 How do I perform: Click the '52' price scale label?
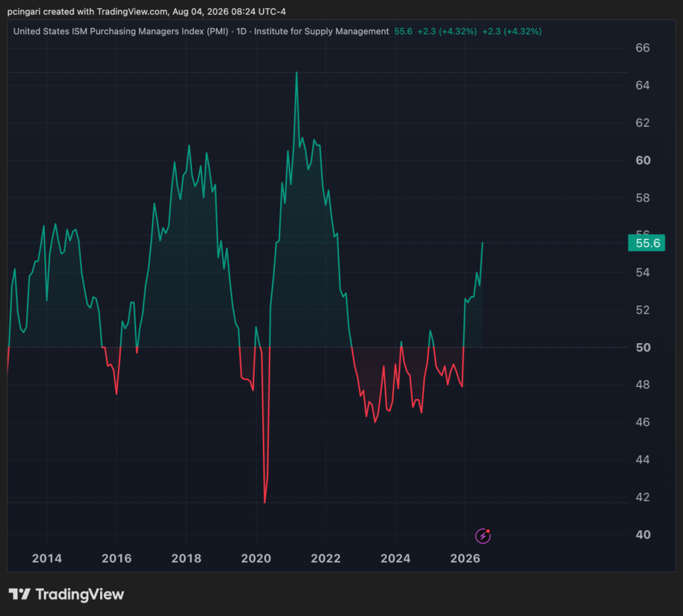(x=643, y=310)
